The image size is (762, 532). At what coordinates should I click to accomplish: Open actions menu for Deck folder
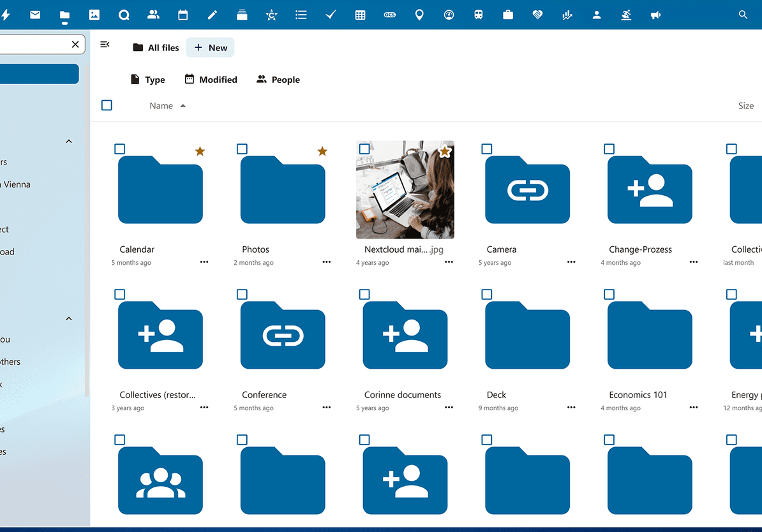coord(571,407)
